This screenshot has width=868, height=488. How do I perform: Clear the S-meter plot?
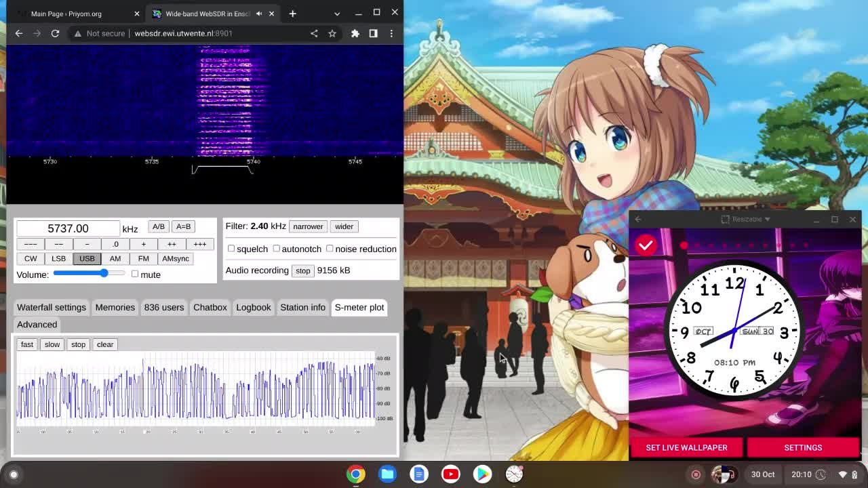click(105, 344)
